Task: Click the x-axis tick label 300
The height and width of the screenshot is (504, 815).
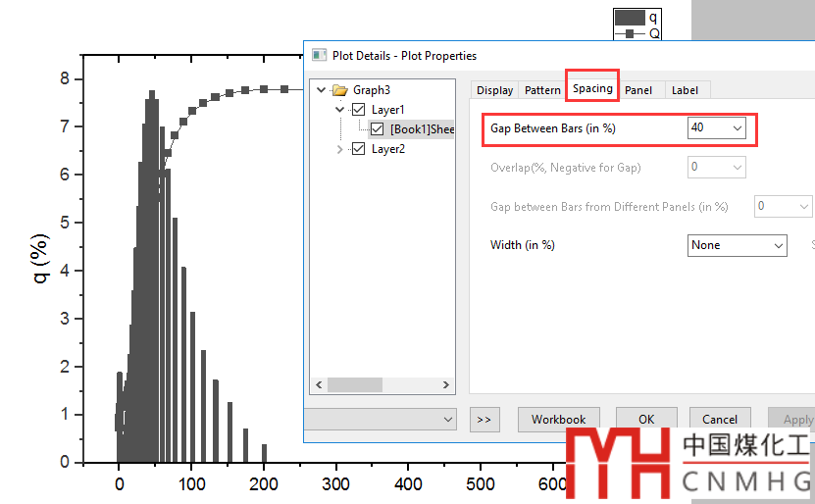Action: 335,484
